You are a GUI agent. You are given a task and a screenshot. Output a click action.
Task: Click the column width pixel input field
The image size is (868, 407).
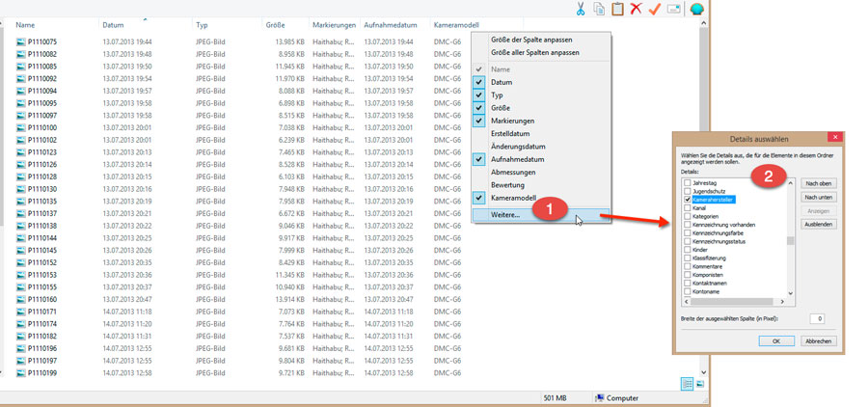coord(816,318)
